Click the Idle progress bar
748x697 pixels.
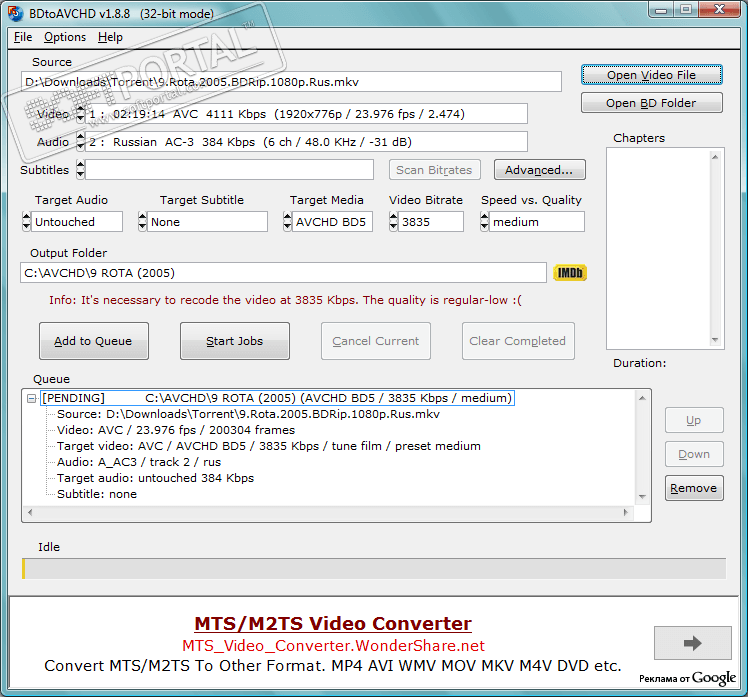pyautogui.click(x=374, y=569)
